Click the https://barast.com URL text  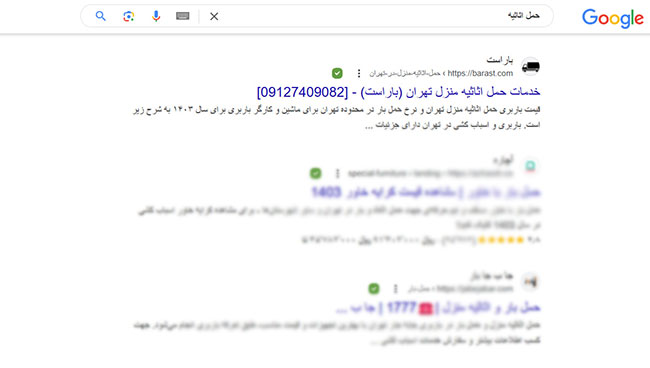click(x=480, y=73)
